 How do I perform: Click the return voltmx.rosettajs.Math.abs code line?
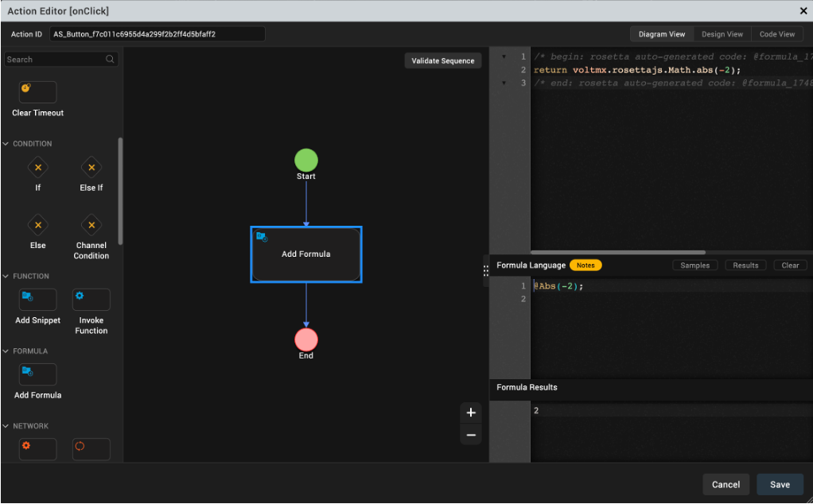[x=637, y=70]
